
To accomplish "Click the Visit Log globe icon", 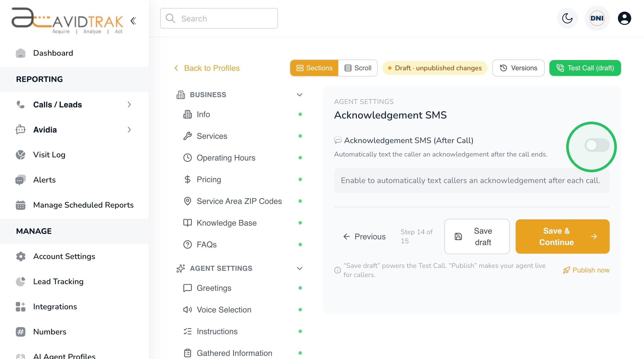I will 21,155.
